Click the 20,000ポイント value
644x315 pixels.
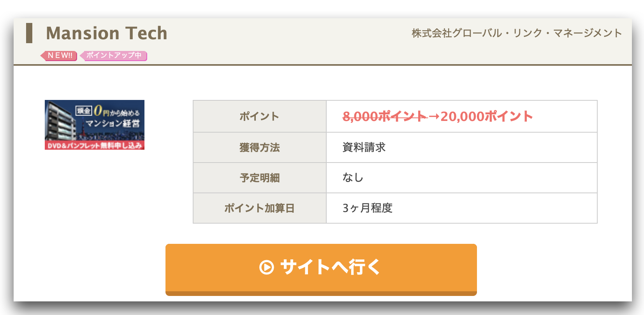[x=487, y=116]
